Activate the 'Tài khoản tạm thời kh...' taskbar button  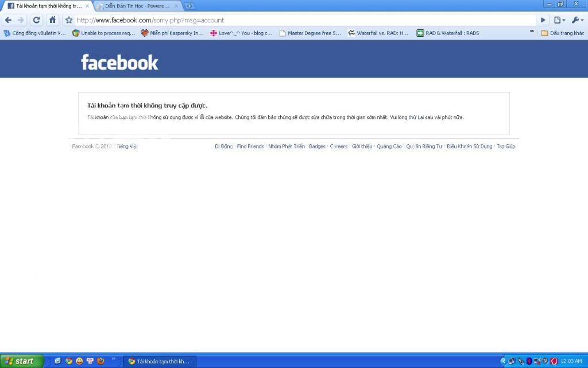[160, 361]
